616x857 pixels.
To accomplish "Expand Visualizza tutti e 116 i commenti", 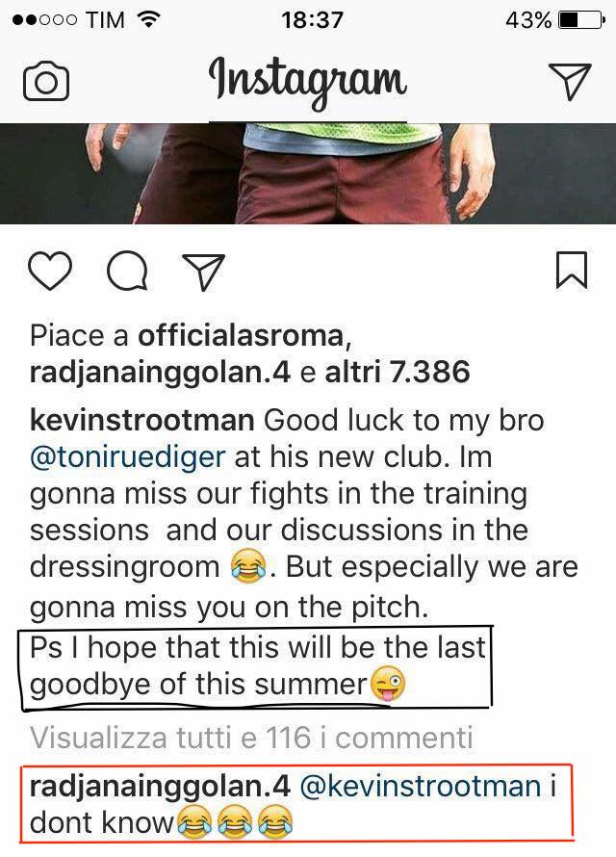I will (x=251, y=738).
